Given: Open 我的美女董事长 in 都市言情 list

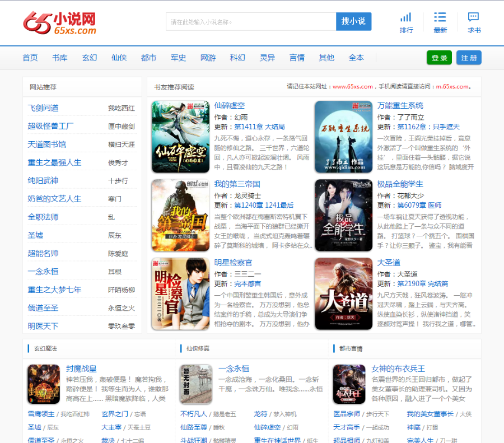Looking at the screenshot, I should click(430, 414).
